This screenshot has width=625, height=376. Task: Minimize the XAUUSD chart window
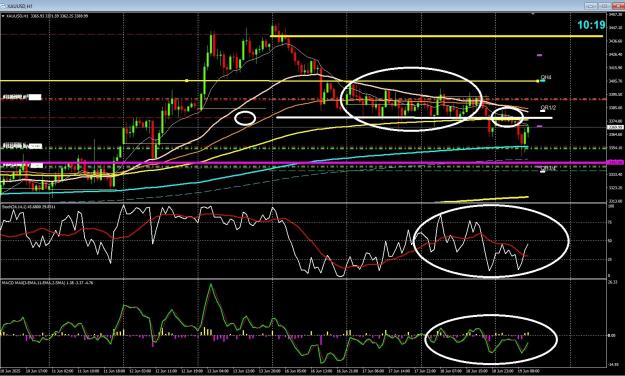(x=591, y=6)
